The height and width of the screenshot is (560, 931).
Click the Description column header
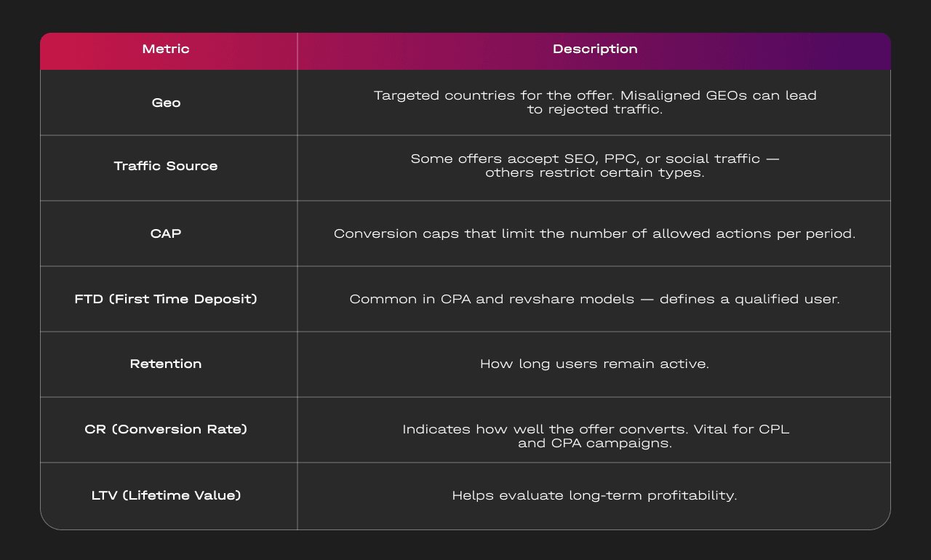point(594,49)
